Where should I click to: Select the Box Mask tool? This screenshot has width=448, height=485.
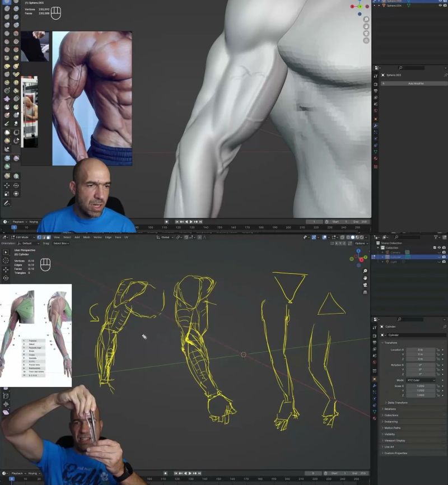[x=7, y=132]
